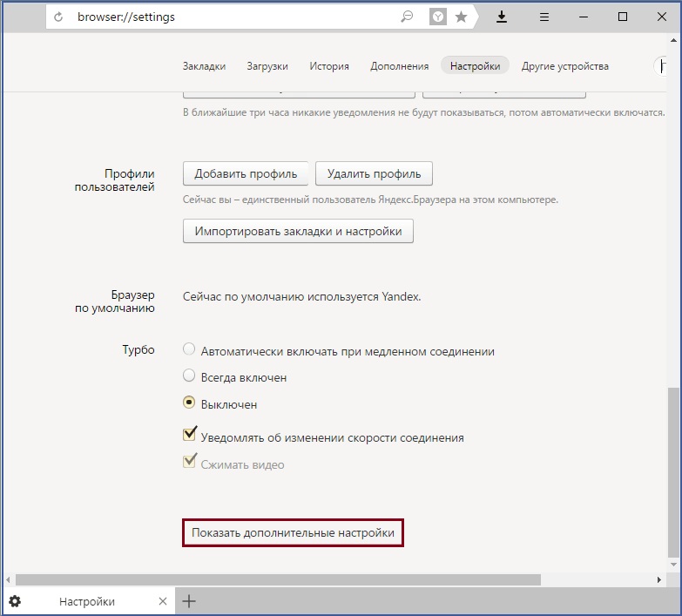The width and height of the screenshot is (682, 616).
Task: Reload the page with the refresh icon
Action: coord(58,17)
